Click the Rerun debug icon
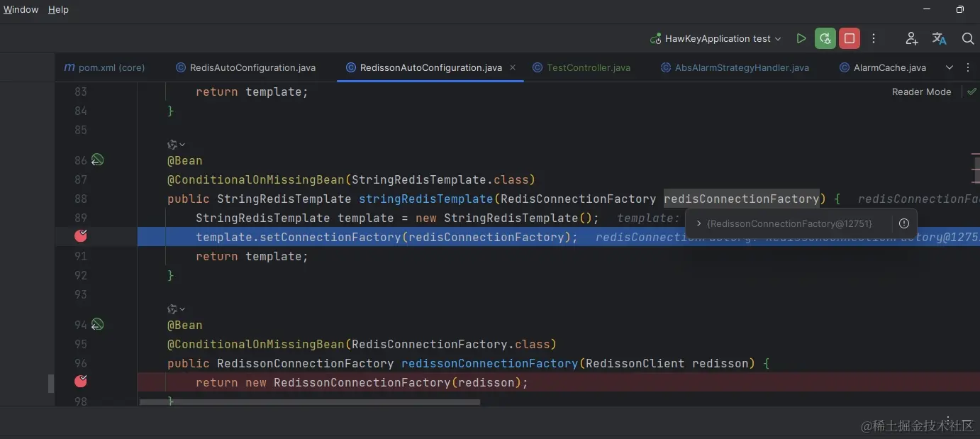Screen dimensions: 980x439 pos(825,39)
